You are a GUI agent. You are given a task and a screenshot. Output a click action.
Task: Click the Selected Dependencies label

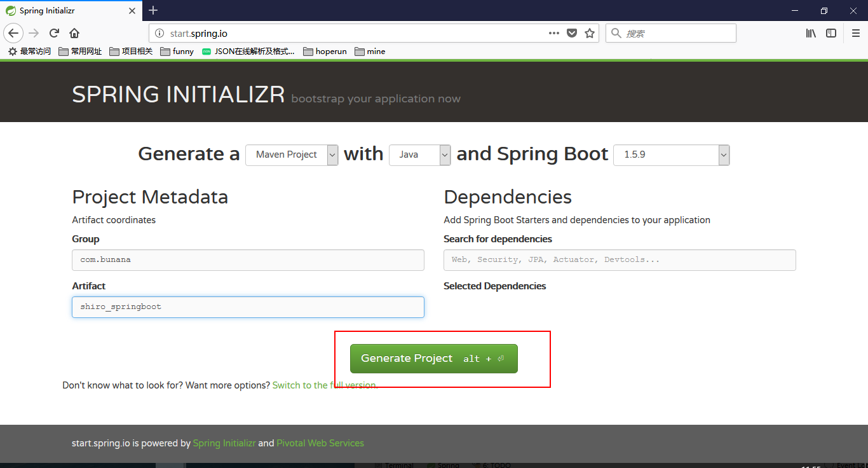pyautogui.click(x=495, y=286)
